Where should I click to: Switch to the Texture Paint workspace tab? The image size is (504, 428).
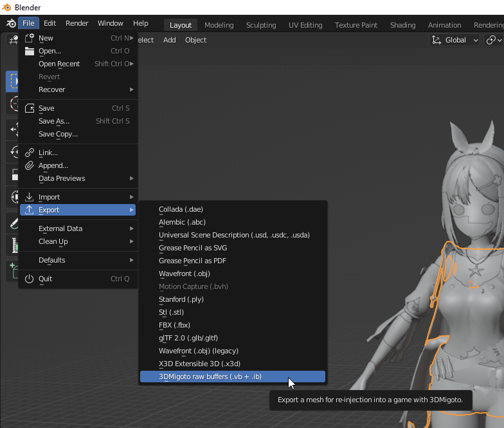point(356,25)
